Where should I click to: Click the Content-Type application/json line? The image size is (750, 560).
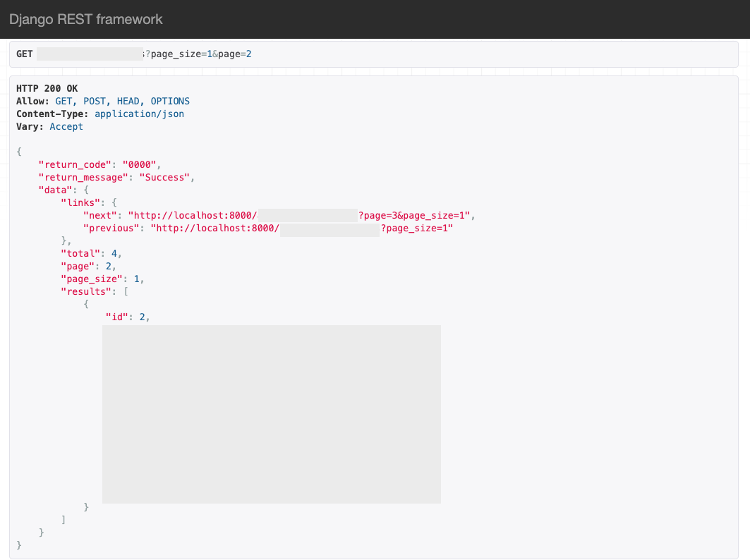coord(100,114)
